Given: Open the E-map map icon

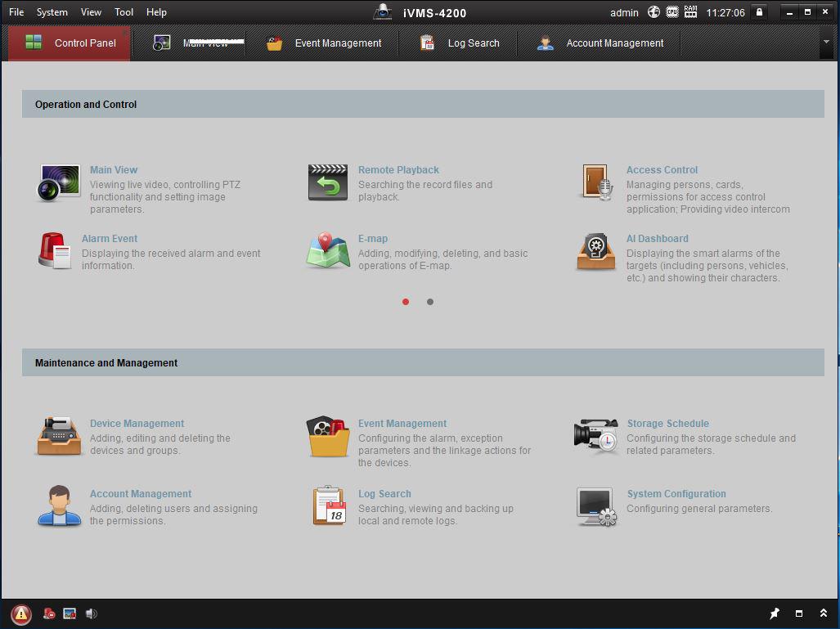Looking at the screenshot, I should pos(327,251).
